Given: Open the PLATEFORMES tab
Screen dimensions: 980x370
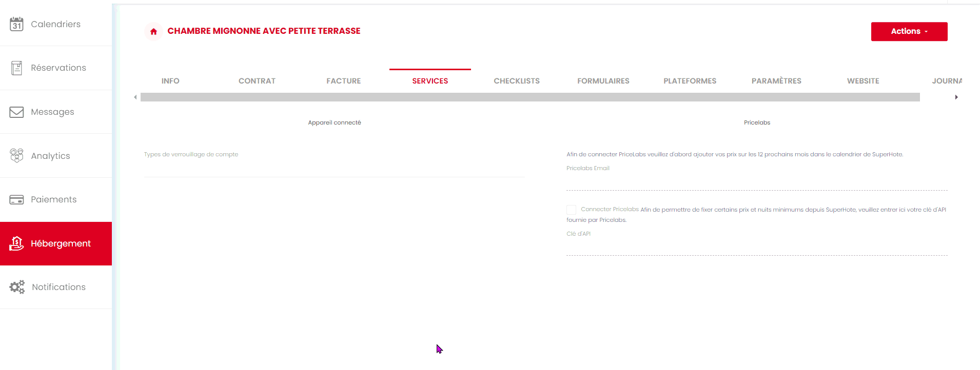Looking at the screenshot, I should tap(690, 81).
